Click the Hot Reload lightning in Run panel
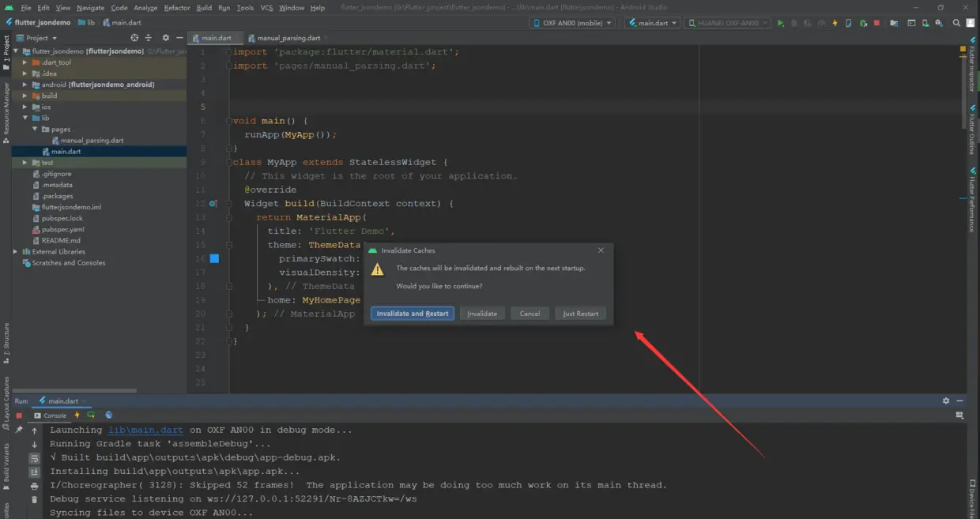Image resolution: width=980 pixels, height=519 pixels. click(77, 416)
